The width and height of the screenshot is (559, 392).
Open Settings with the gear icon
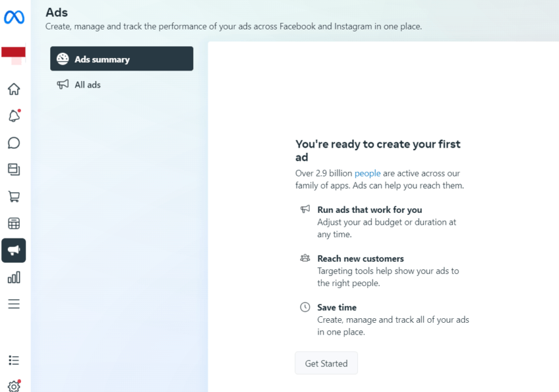pyautogui.click(x=14, y=385)
